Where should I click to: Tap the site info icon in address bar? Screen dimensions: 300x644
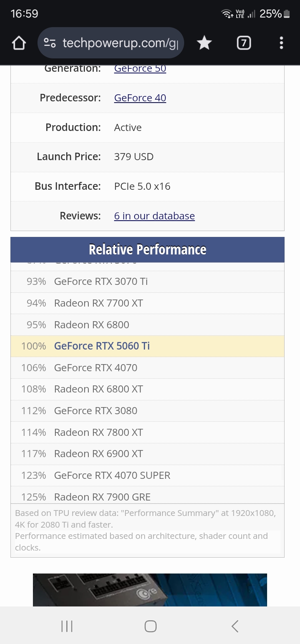pos(50,43)
